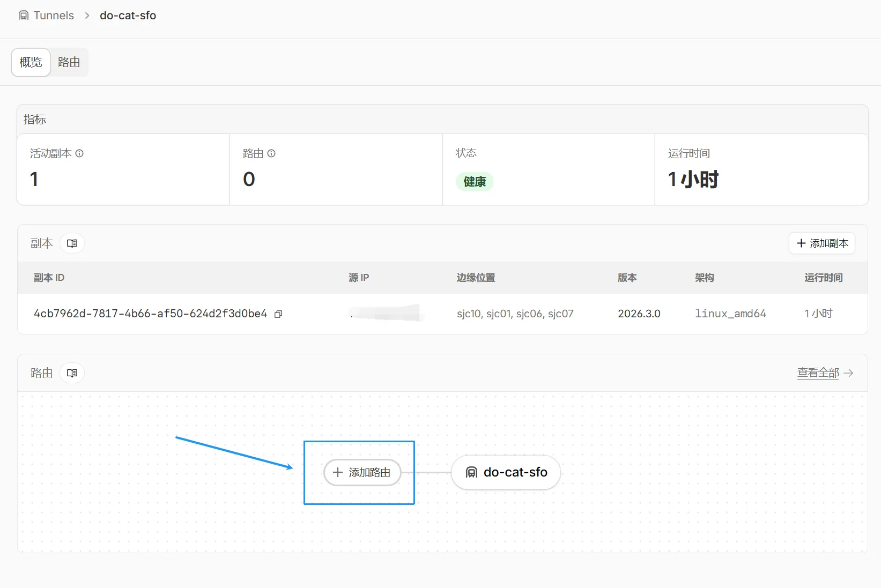The height and width of the screenshot is (588, 881).
Task: Open the 查看全部 link
Action: pos(818,373)
